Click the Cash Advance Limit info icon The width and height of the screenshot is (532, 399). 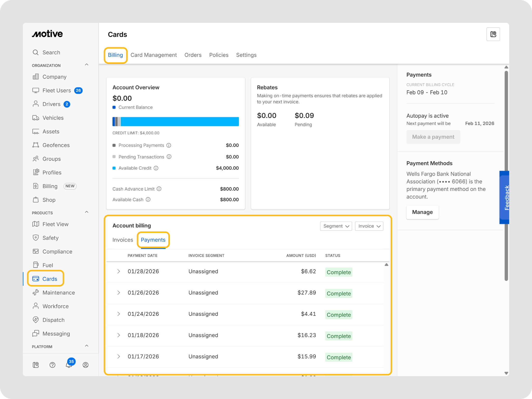click(159, 189)
